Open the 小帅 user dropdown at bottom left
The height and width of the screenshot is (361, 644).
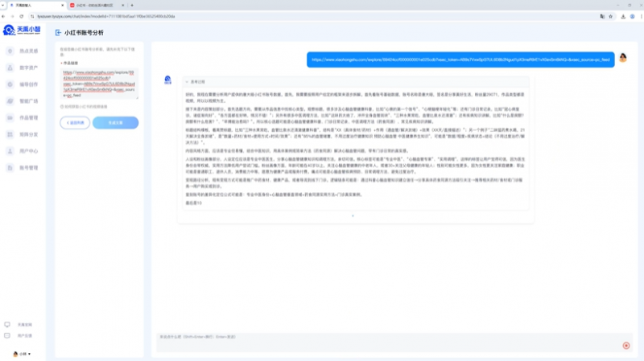click(x=23, y=354)
